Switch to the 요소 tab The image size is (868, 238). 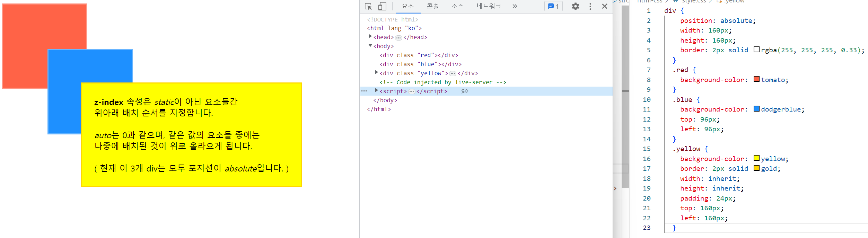(x=408, y=6)
